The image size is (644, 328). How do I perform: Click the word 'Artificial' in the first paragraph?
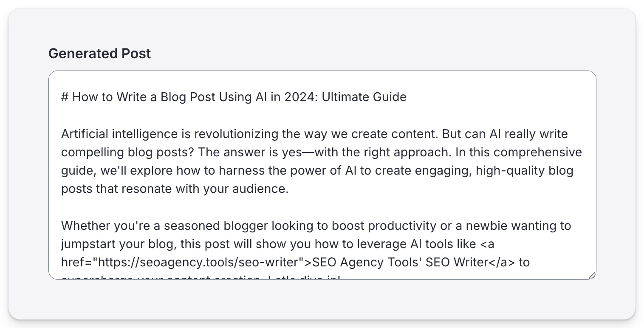pyautogui.click(x=85, y=134)
